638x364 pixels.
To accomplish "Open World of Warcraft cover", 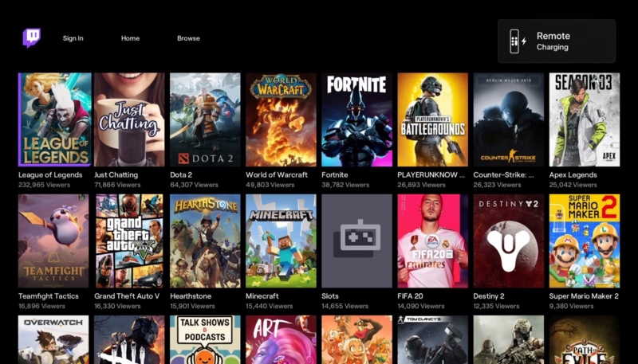I will [x=281, y=119].
